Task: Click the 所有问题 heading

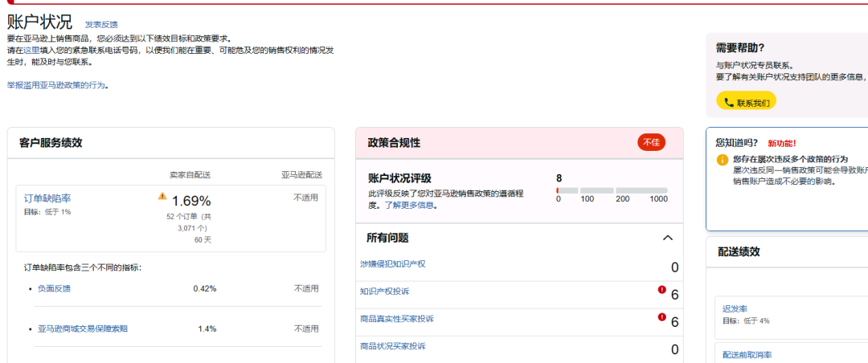Action: coord(387,238)
